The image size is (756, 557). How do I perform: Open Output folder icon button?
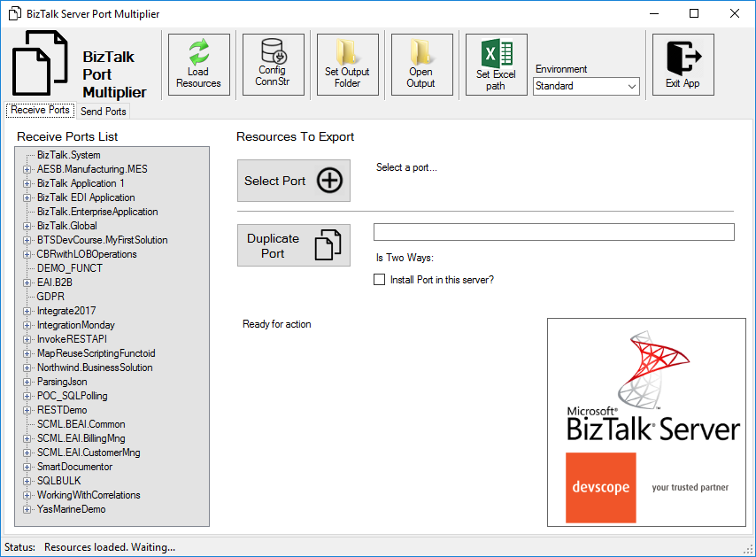point(422,64)
